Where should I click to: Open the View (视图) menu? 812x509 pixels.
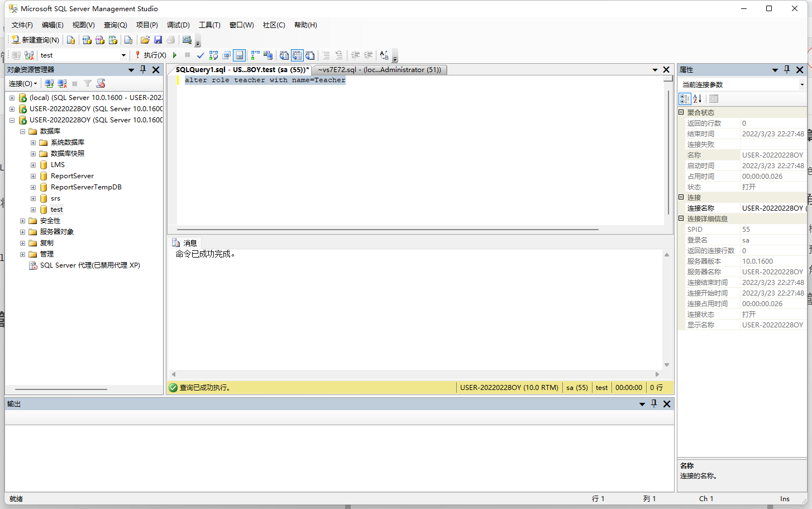[x=83, y=25]
